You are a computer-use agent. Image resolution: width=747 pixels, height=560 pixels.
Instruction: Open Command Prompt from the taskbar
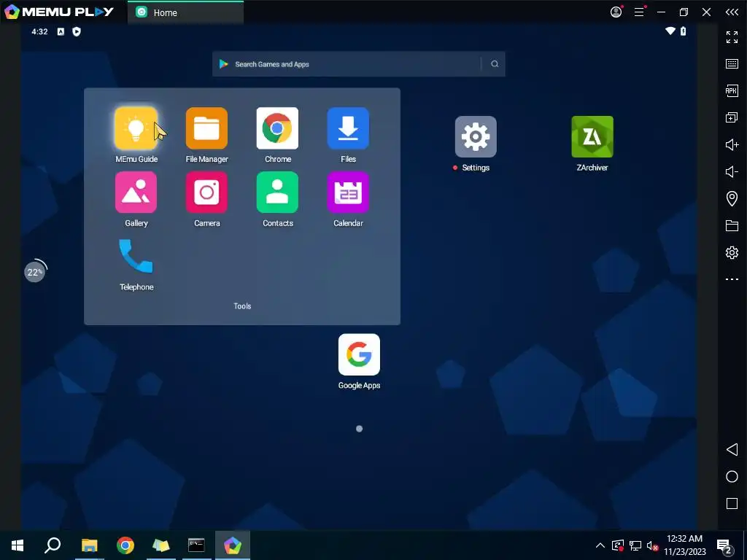[196, 545]
